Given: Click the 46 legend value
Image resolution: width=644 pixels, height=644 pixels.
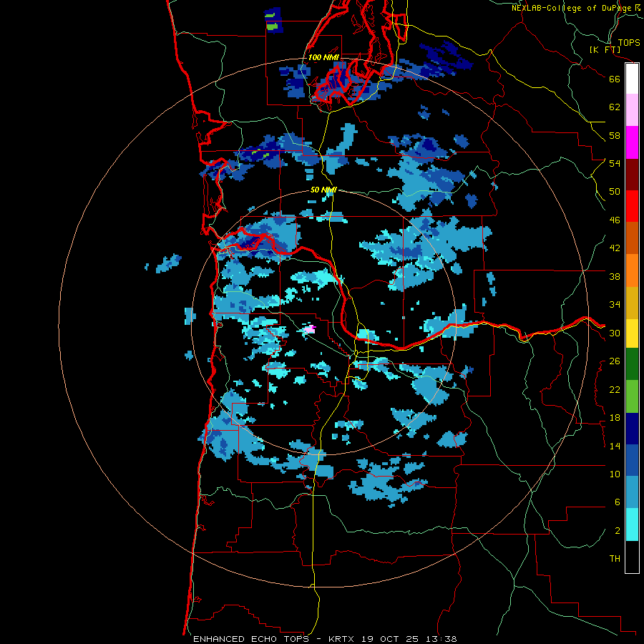Looking at the screenshot, I should pos(615,220).
